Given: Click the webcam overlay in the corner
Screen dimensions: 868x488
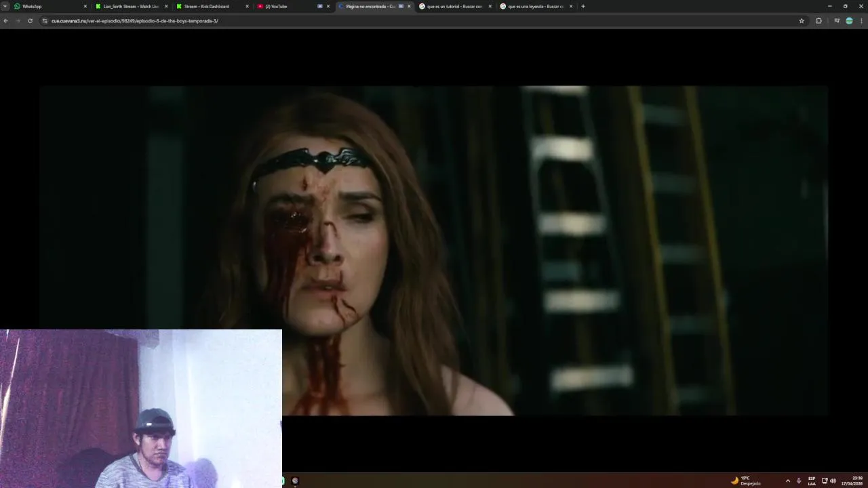Looking at the screenshot, I should point(141,409).
